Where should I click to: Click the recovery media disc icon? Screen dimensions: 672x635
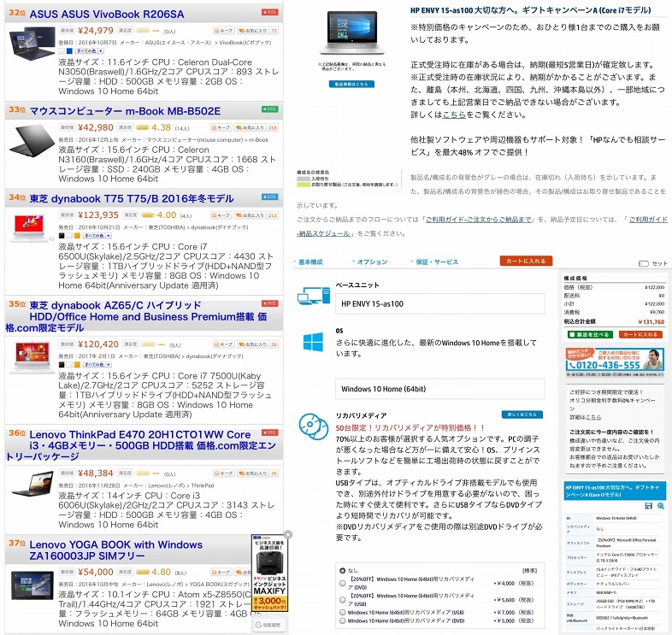[313, 426]
